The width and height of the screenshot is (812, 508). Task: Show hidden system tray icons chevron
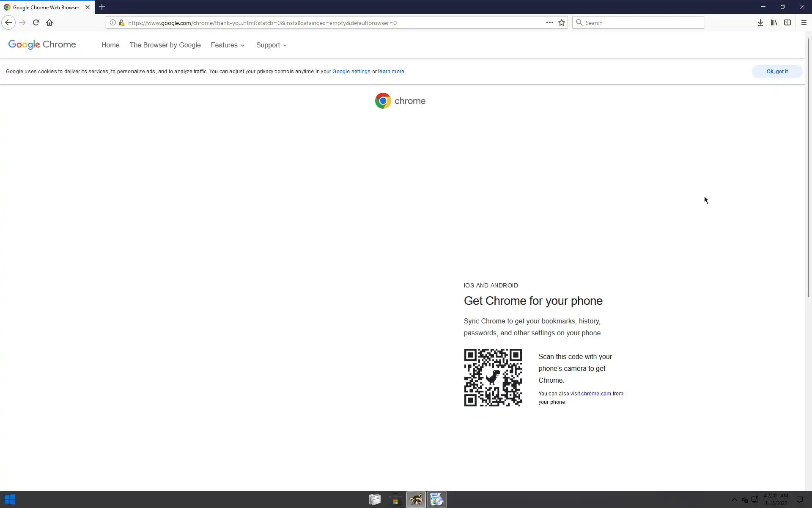(734, 500)
